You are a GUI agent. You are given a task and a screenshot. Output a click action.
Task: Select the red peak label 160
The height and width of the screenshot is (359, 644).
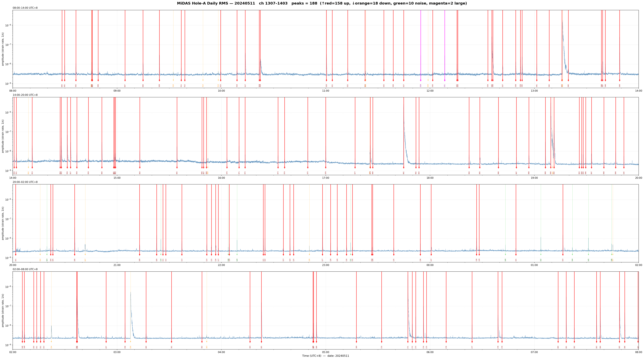tap(146, 347)
